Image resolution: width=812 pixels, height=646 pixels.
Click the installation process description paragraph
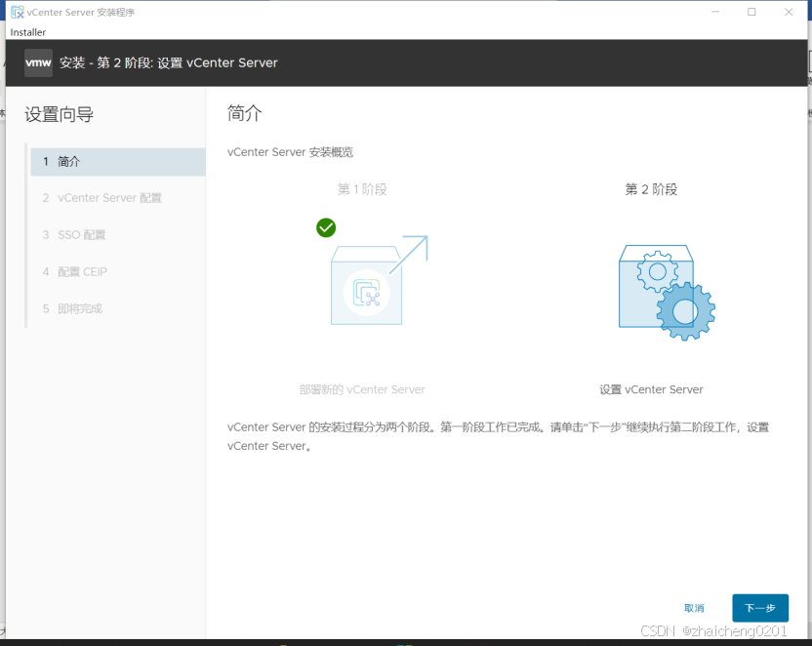coord(498,436)
